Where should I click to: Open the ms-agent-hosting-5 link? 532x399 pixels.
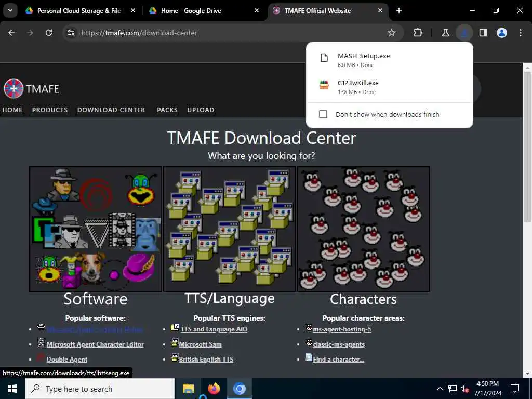342,329
